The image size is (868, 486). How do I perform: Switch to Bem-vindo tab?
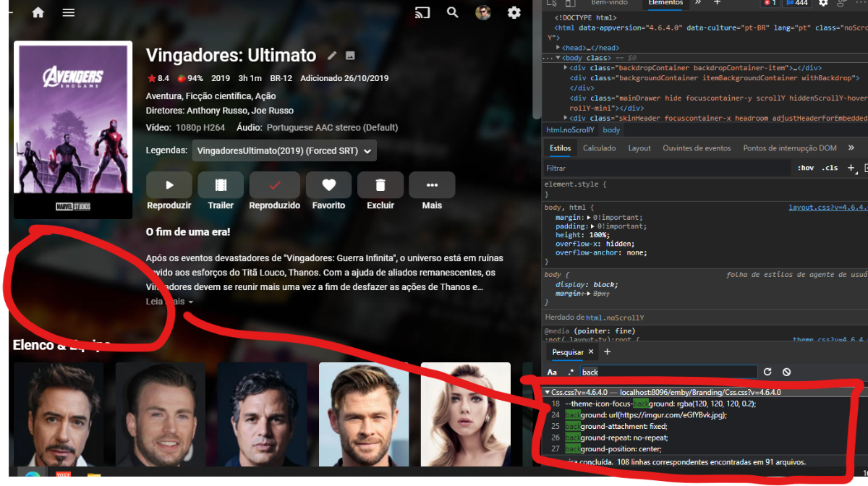pyautogui.click(x=609, y=3)
